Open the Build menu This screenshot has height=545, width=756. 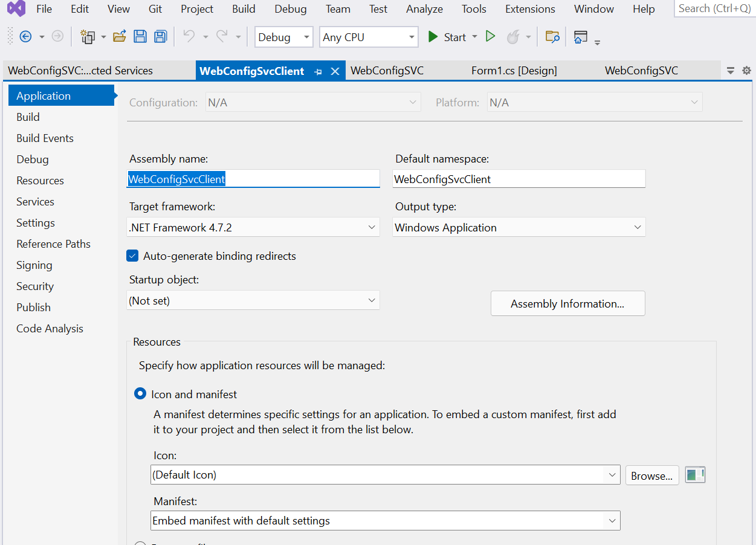(244, 9)
